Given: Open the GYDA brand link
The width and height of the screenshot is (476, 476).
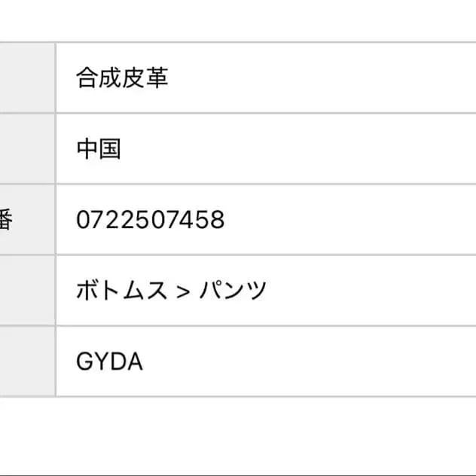Looking at the screenshot, I should point(109,362).
